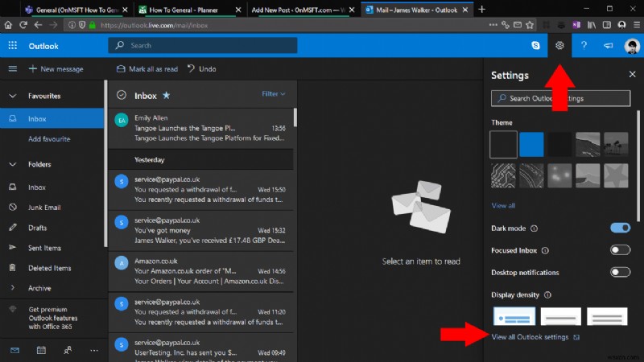Open the bottom bar more options ellipsis
Viewport: 644px width, 362px height.
(94, 350)
